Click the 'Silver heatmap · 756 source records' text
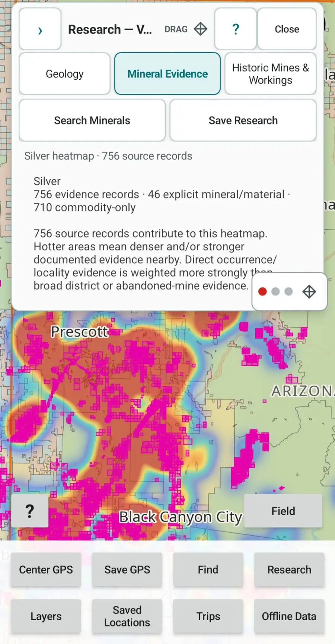Image resolution: width=335 pixels, height=644 pixels. [x=108, y=156]
